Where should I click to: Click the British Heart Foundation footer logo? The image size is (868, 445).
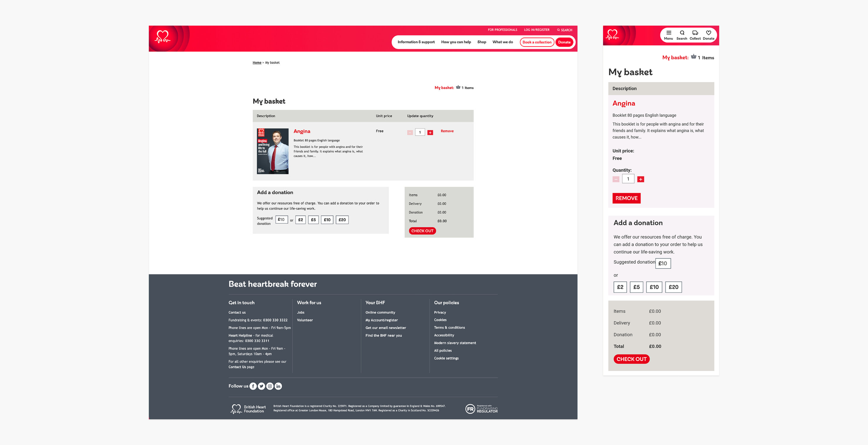point(248,409)
